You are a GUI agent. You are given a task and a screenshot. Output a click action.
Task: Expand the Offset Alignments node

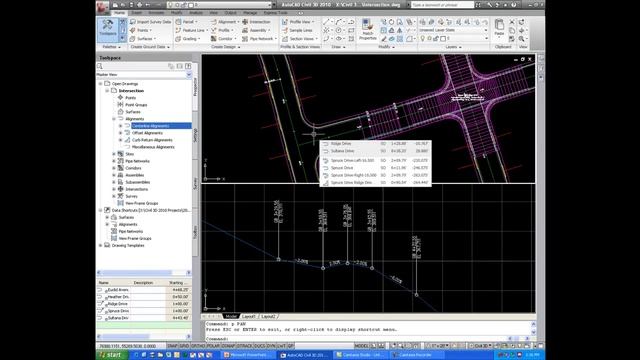click(120, 133)
